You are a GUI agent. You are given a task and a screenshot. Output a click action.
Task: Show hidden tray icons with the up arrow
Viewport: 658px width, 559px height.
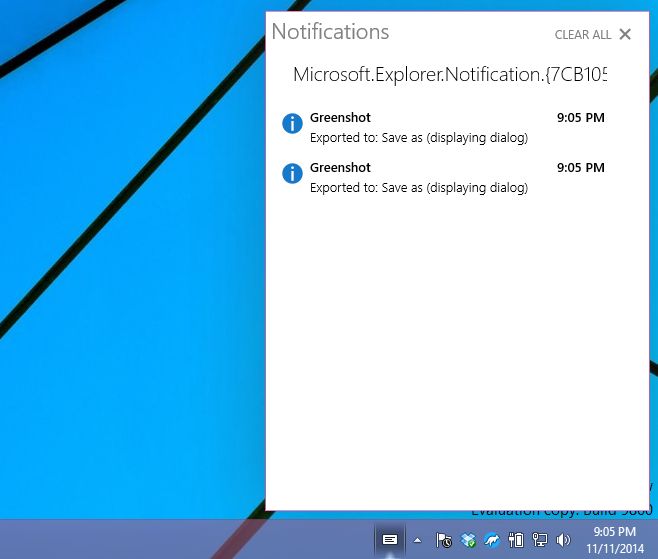pyautogui.click(x=417, y=541)
